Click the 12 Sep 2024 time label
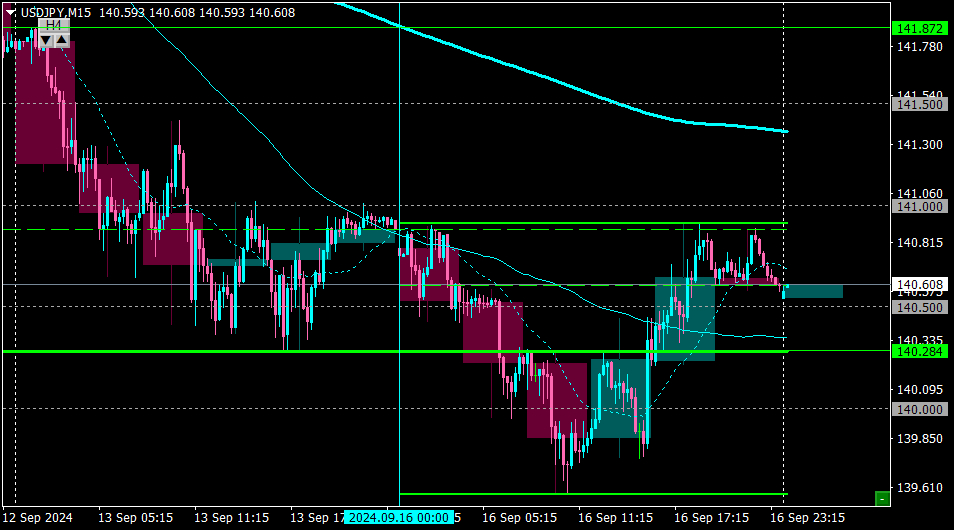 pyautogui.click(x=38, y=518)
